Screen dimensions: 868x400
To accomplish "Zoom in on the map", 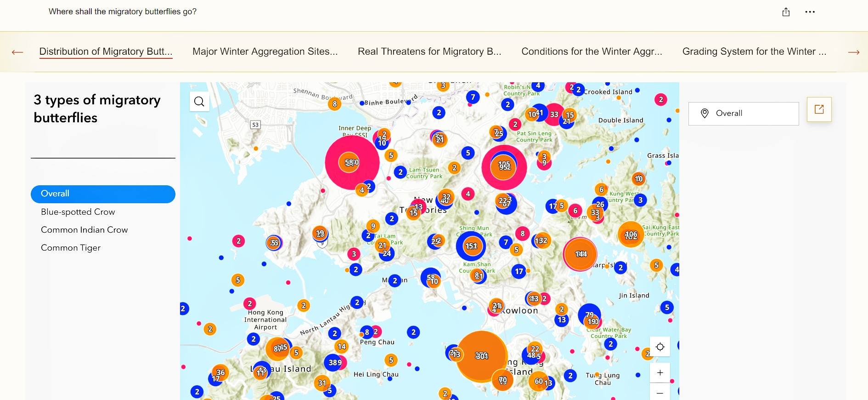I will 660,372.
